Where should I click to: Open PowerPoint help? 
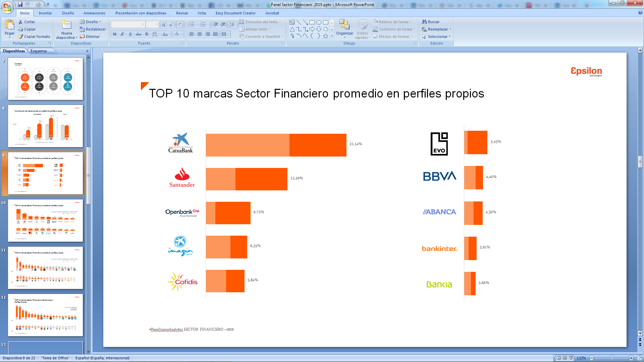pyautogui.click(x=640, y=13)
